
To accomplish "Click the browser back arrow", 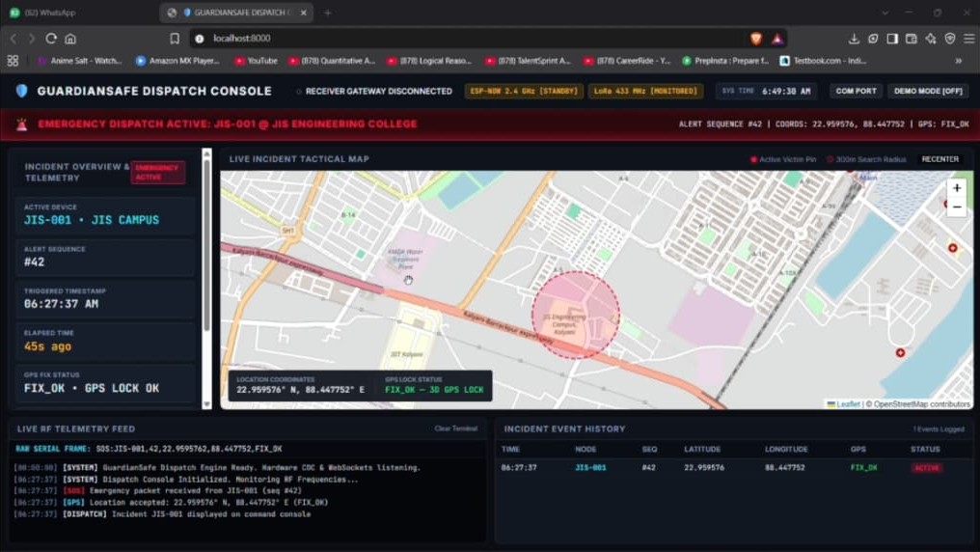I will [14, 39].
